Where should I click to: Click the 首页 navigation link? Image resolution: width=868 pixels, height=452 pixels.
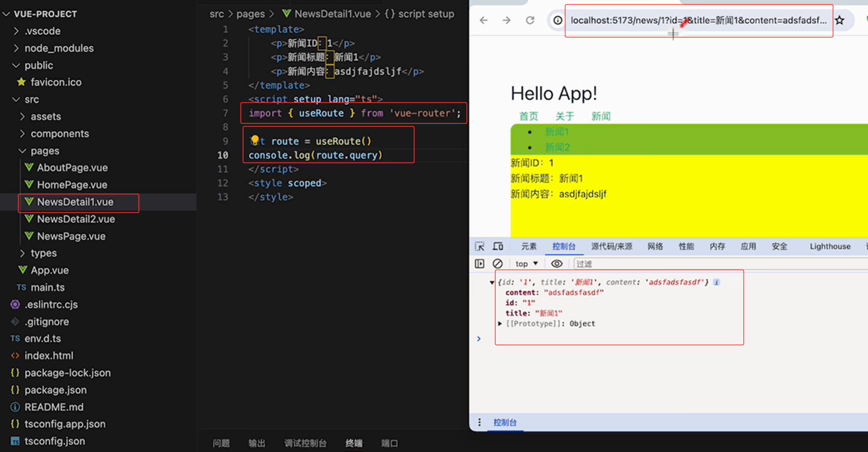(x=529, y=116)
